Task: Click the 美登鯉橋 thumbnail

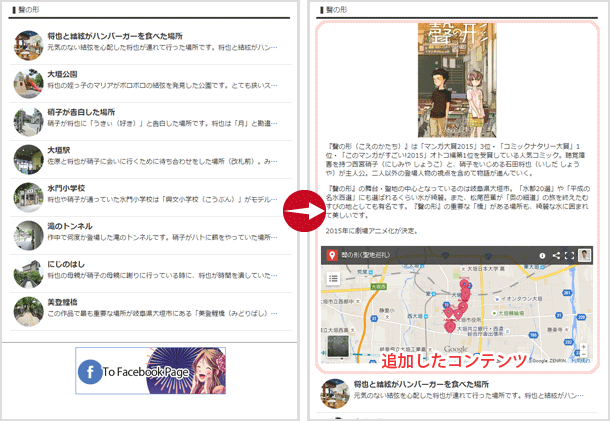Action: 28,312
